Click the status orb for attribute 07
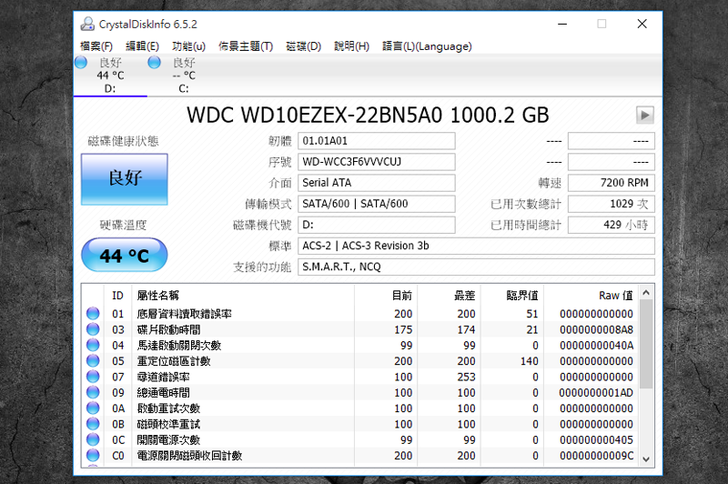The width and height of the screenshot is (728, 484). coord(93,377)
